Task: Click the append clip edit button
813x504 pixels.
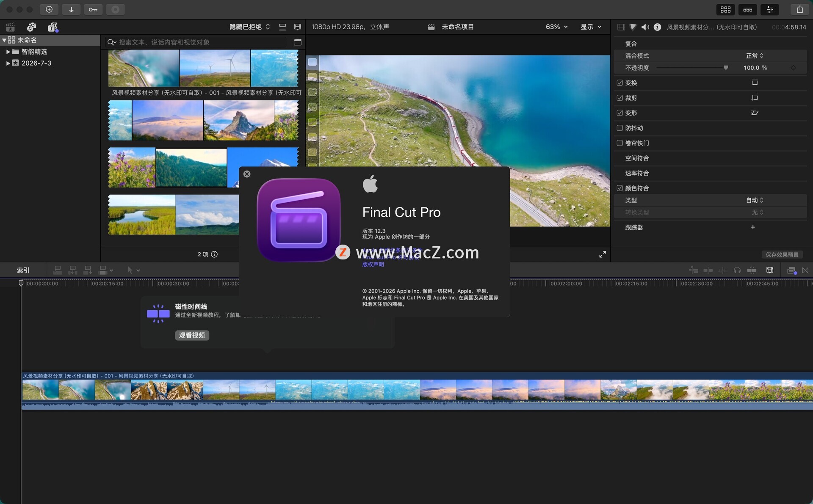Action: pos(88,270)
